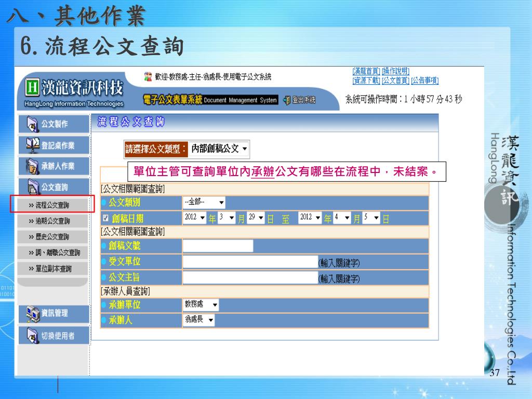Click the 公文查詢 document icon

[33, 187]
